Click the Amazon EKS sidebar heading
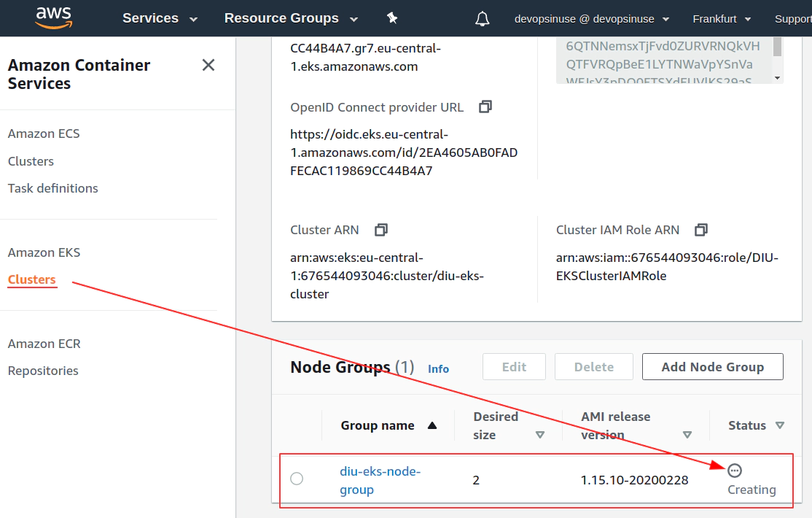The image size is (812, 518). pos(44,252)
